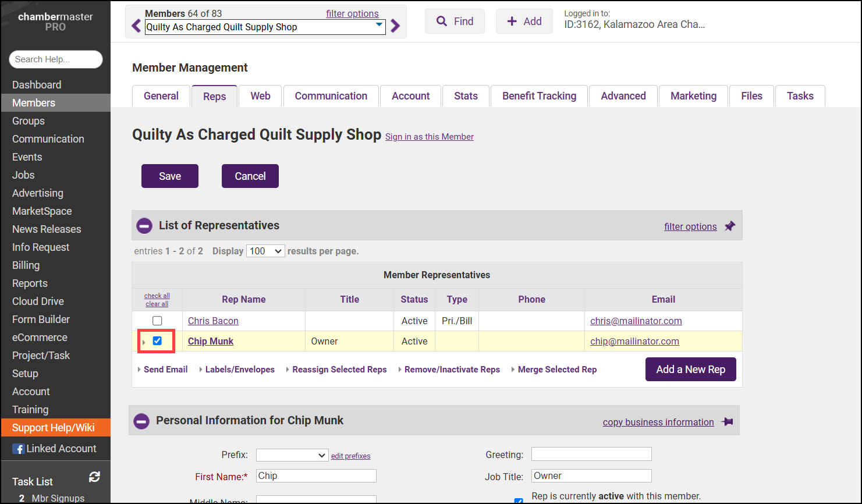Open the Prefix dropdown
This screenshot has height=504, width=862.
pyautogui.click(x=292, y=456)
